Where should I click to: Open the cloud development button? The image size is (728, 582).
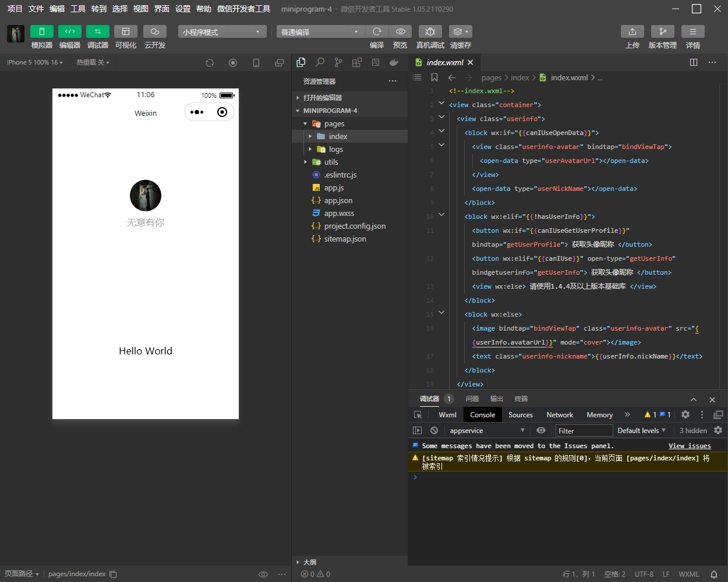point(155,31)
